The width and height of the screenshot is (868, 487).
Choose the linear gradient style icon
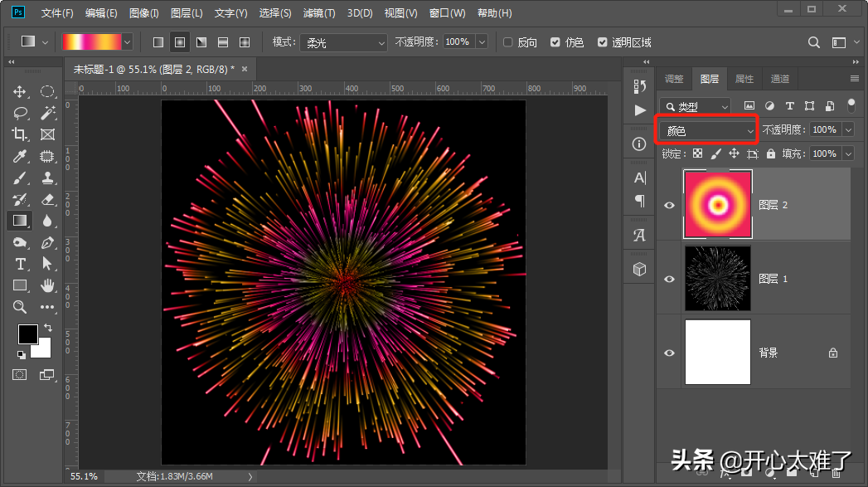point(158,42)
